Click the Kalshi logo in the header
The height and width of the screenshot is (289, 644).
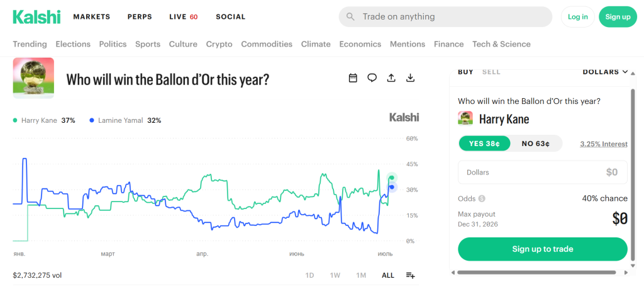(x=36, y=17)
